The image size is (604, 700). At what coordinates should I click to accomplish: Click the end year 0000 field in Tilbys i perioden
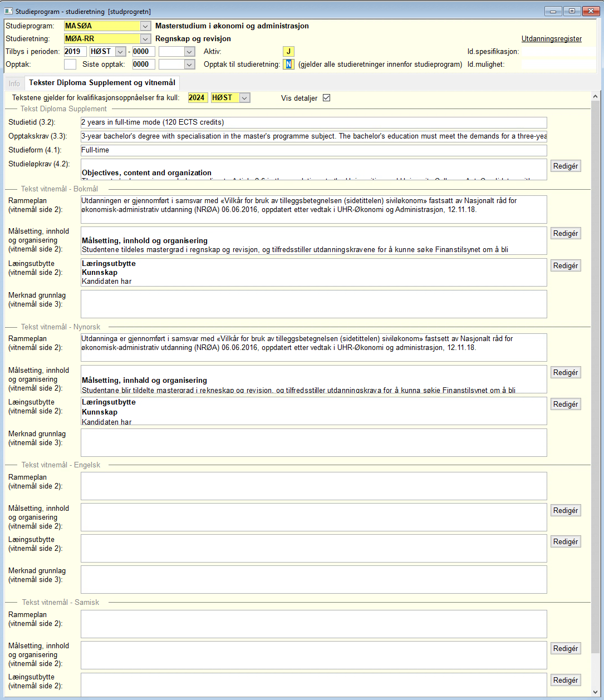[x=144, y=52]
